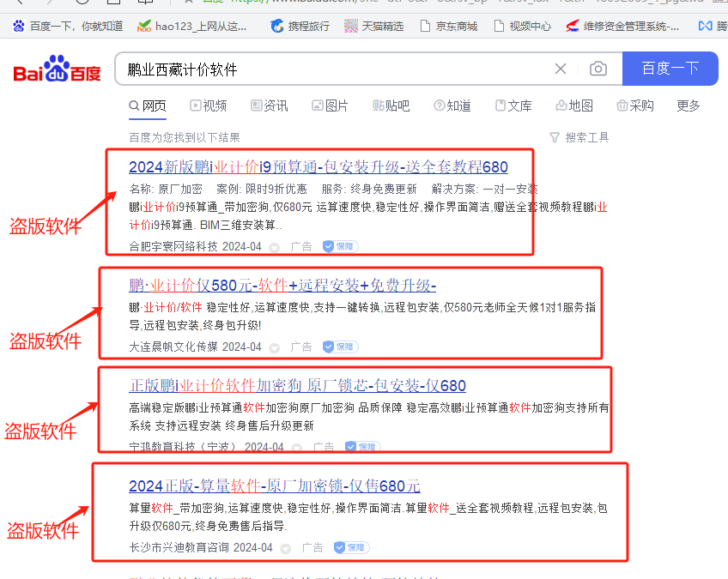Click the Baidu logo
Screen dimensions: 728x579
57,68
